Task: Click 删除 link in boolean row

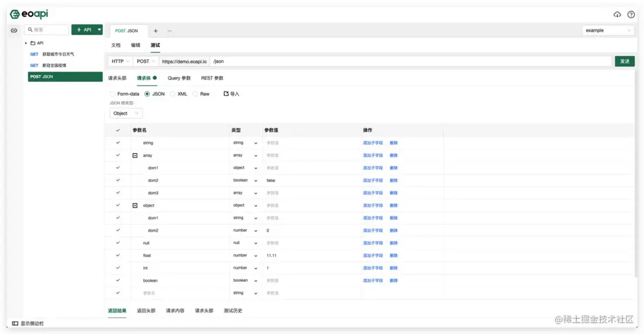Action: [x=394, y=281]
